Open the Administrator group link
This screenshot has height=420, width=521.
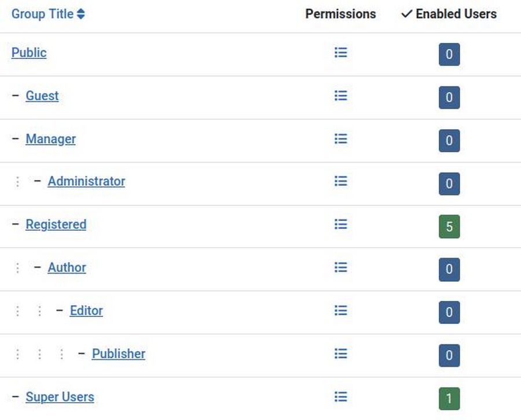(86, 181)
